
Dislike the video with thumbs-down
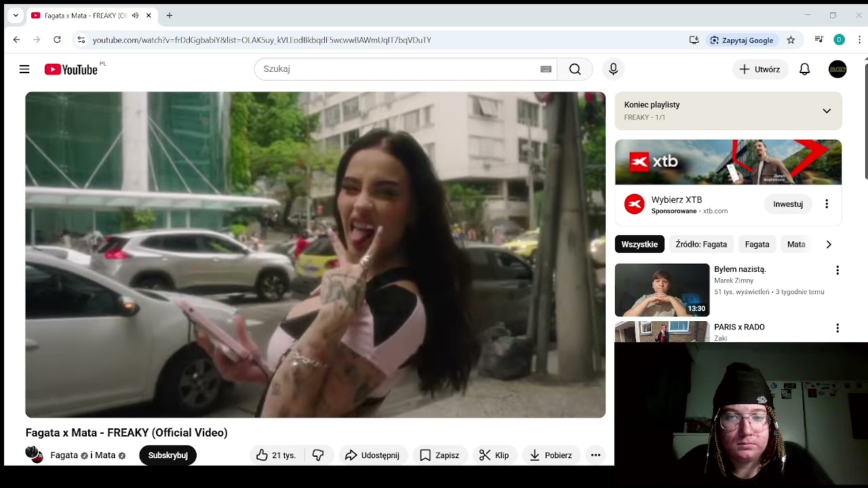click(319, 455)
